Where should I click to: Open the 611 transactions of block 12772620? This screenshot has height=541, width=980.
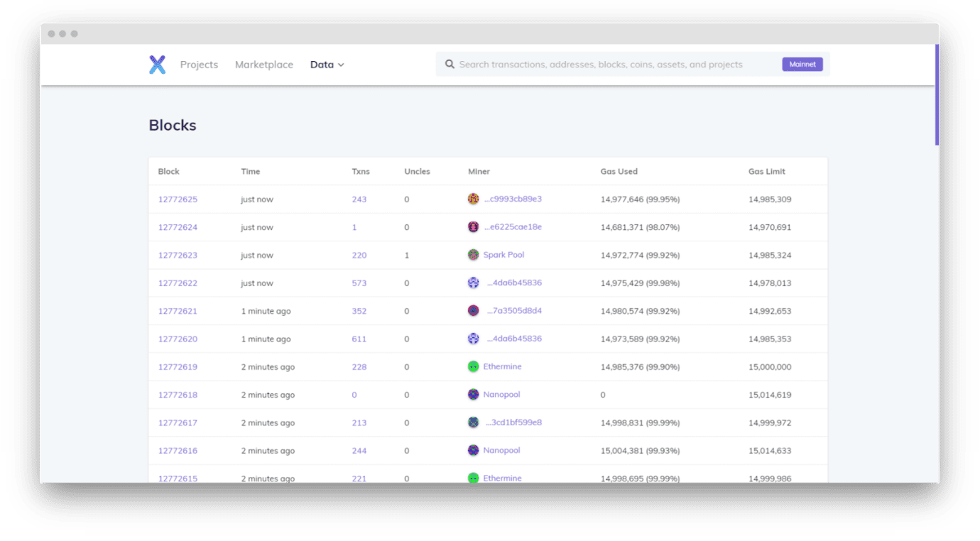point(359,339)
